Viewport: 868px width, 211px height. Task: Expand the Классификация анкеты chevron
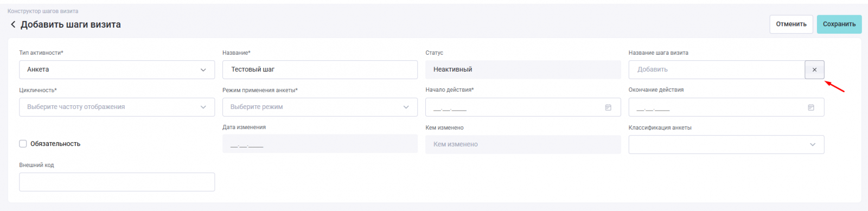813,145
